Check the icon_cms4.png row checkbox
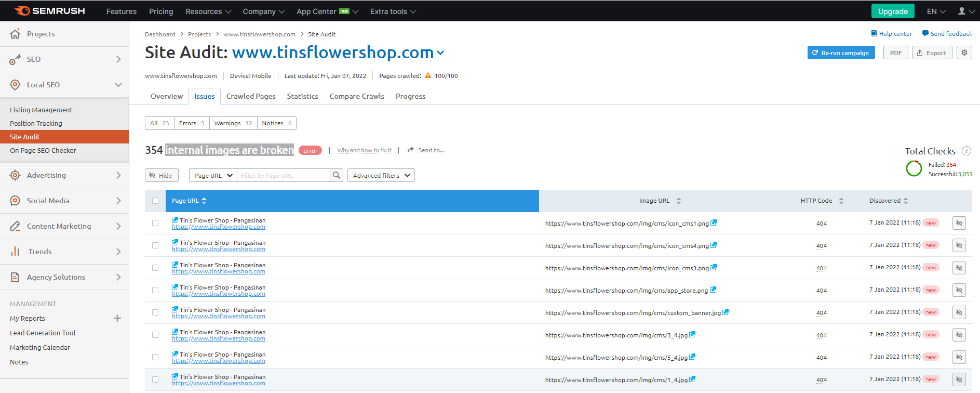Image resolution: width=980 pixels, height=393 pixels. (155, 245)
